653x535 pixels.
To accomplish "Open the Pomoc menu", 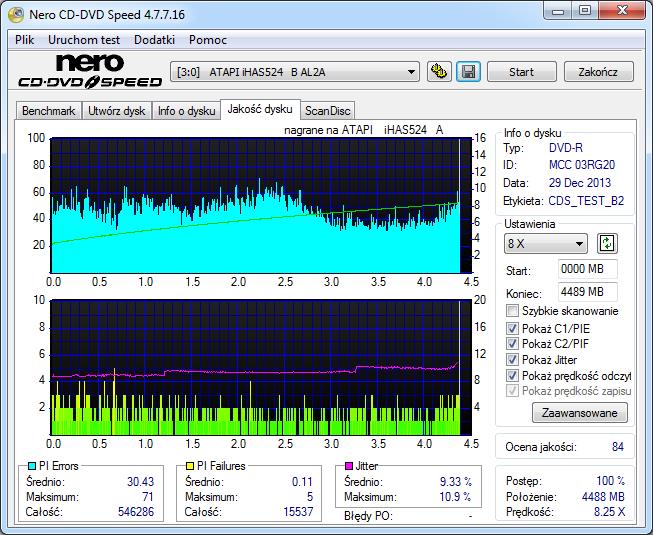I will click(208, 40).
